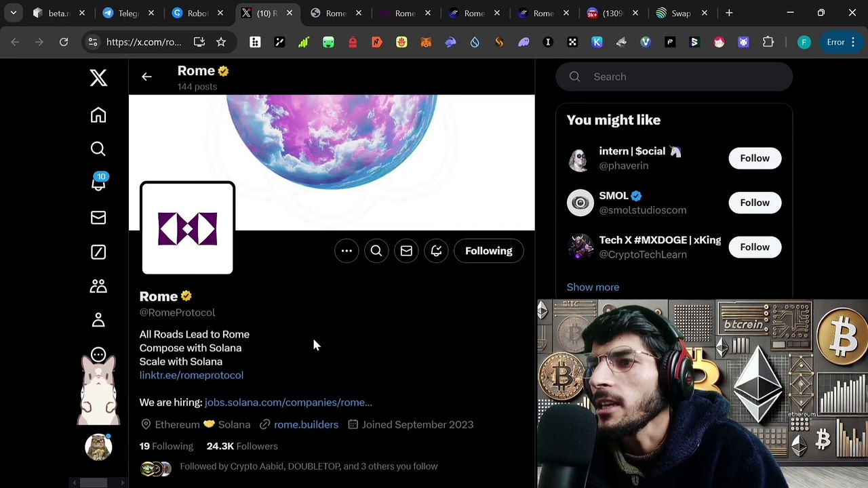Visit the rome.builders website link

306,424
